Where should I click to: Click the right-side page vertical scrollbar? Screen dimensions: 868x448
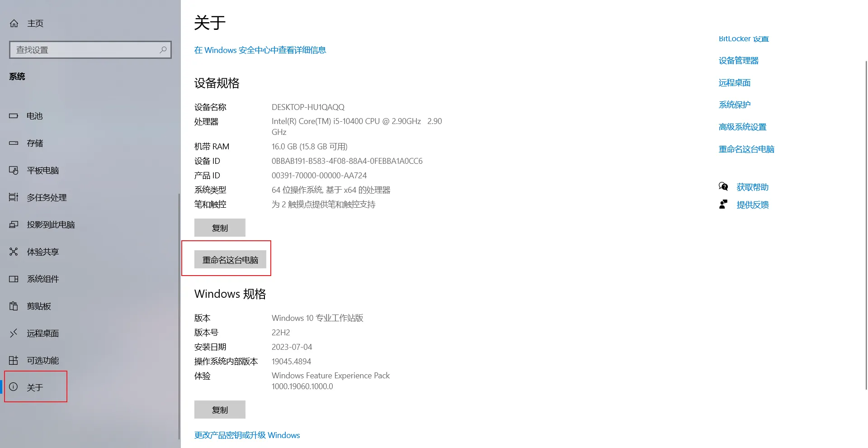click(x=865, y=226)
